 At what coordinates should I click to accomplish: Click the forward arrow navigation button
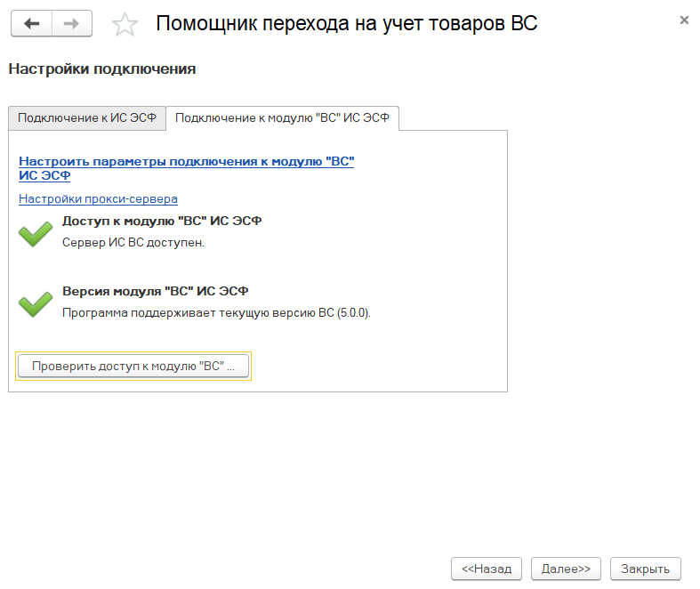72,24
